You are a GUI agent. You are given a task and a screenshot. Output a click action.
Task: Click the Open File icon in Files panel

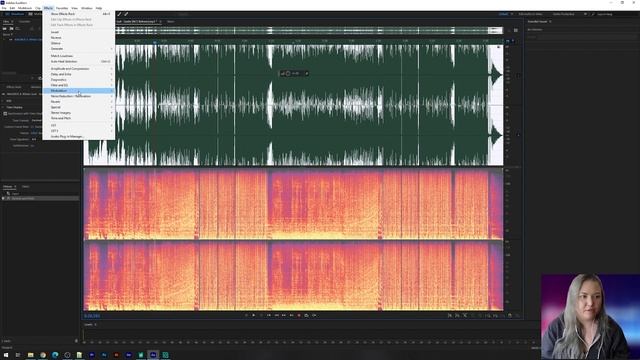tap(5, 29)
